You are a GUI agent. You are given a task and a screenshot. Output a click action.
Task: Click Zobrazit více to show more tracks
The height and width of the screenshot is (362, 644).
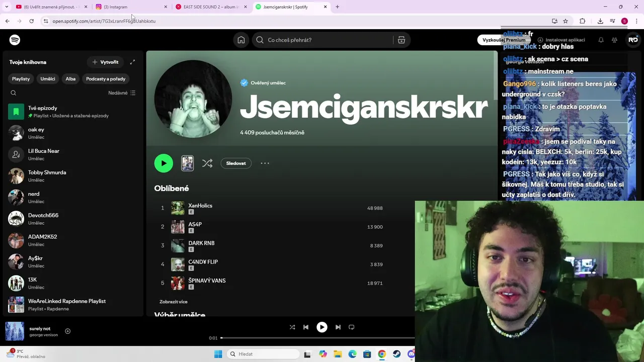174,302
